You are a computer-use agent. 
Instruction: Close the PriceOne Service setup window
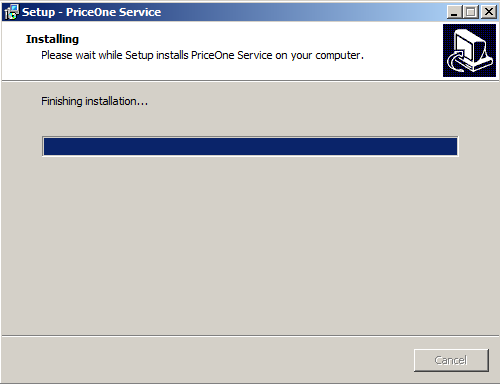click(489, 12)
